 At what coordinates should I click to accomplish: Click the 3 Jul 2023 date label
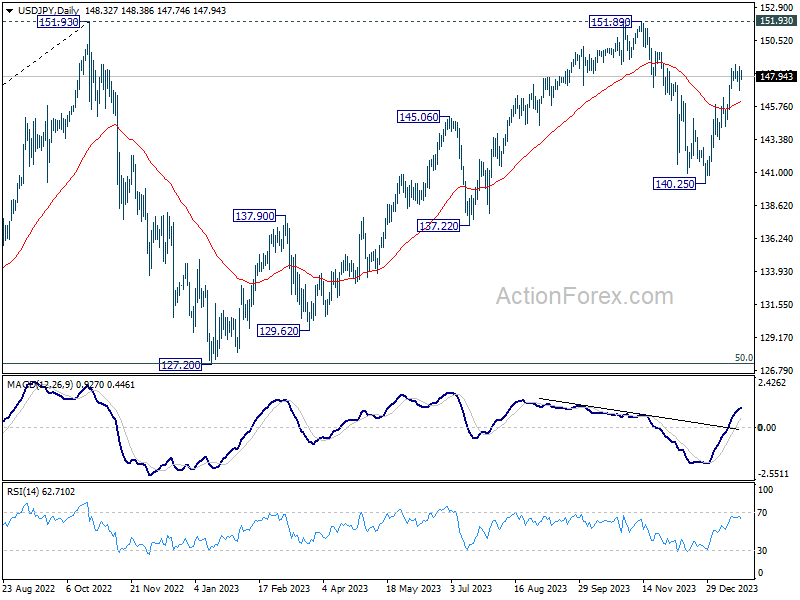coord(471,588)
